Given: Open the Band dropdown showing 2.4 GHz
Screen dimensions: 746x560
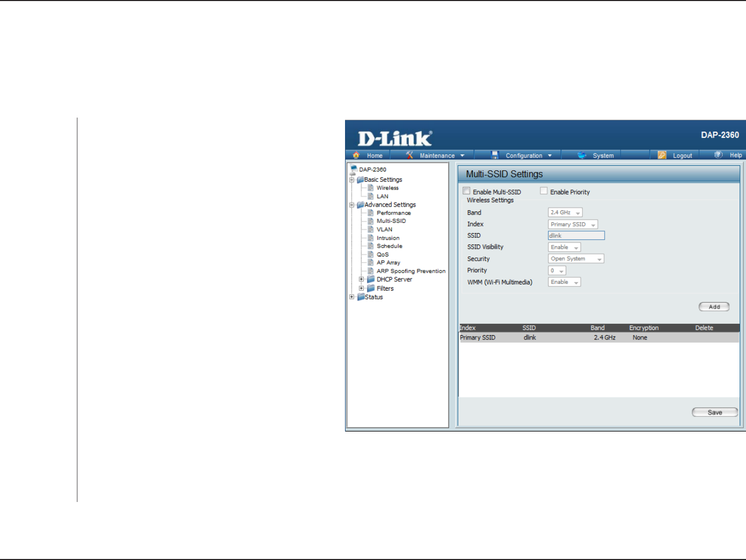Looking at the screenshot, I should tap(565, 212).
